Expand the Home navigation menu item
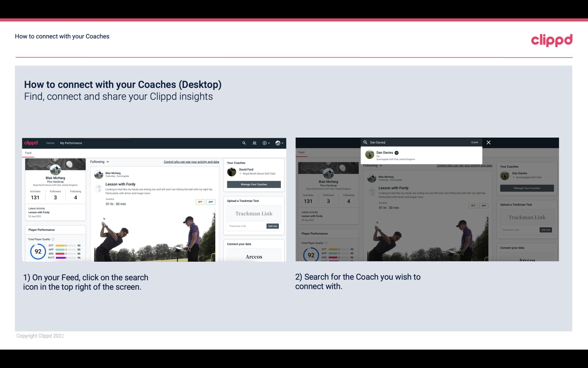Image resolution: width=588 pixels, height=368 pixels. pyautogui.click(x=50, y=143)
